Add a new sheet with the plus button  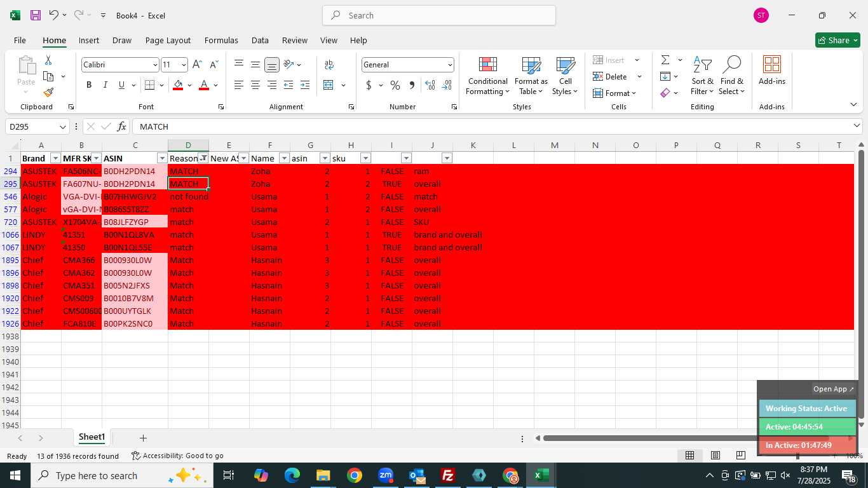click(143, 438)
